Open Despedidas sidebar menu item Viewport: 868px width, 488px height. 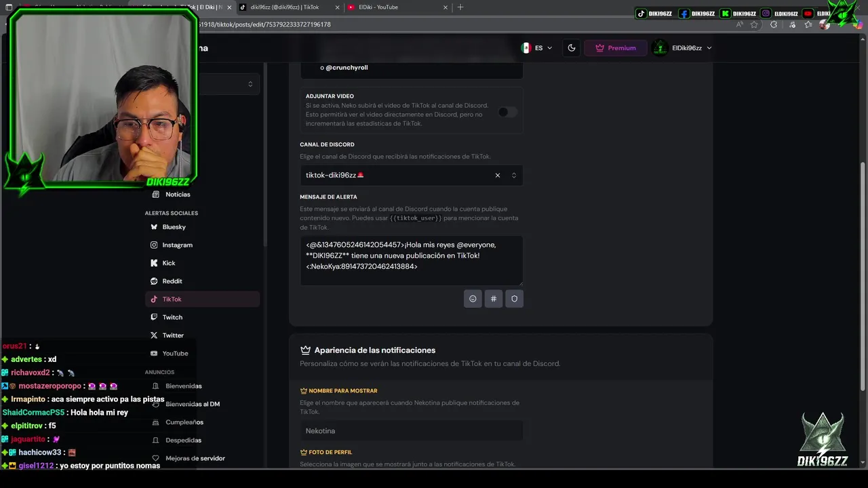click(202, 440)
